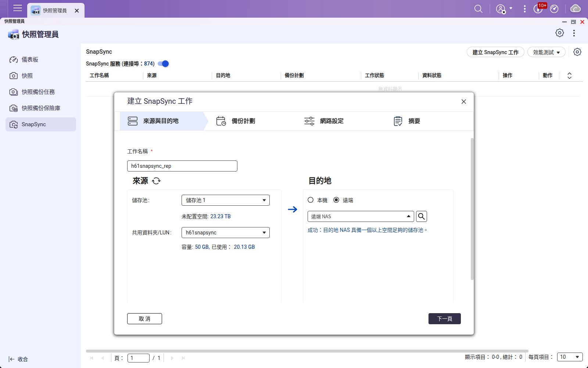Open the dashboard gauge icon

tap(554, 9)
